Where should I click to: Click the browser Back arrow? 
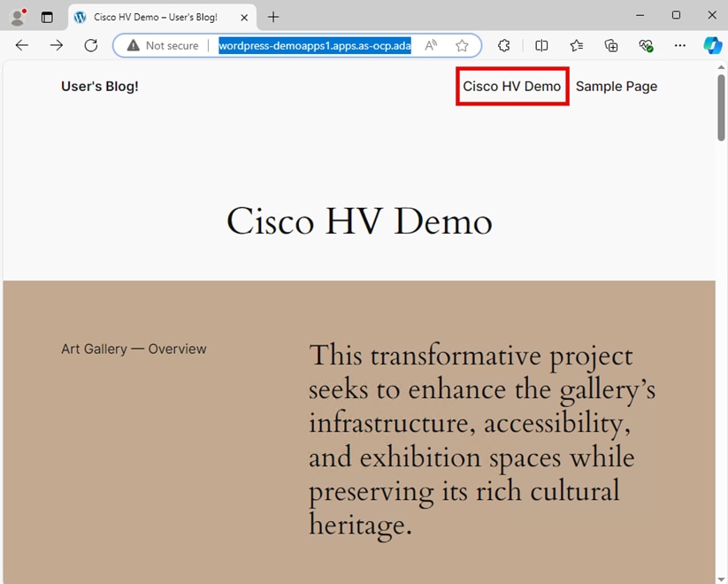[x=22, y=45]
